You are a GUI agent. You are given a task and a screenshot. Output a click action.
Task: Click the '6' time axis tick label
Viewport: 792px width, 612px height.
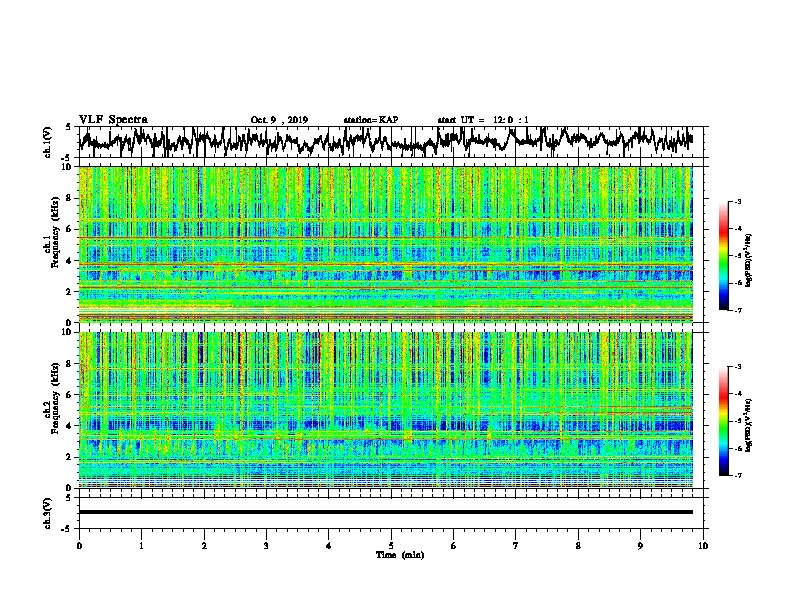pos(454,546)
